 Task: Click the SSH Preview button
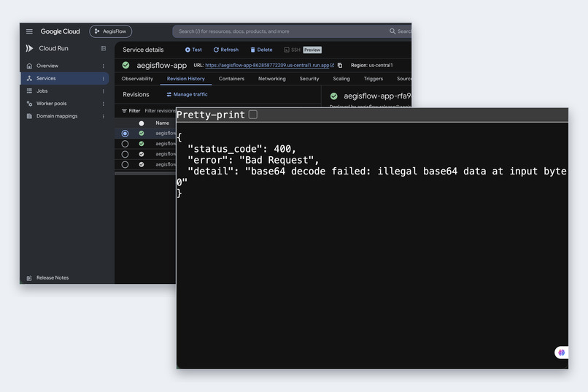pos(302,50)
